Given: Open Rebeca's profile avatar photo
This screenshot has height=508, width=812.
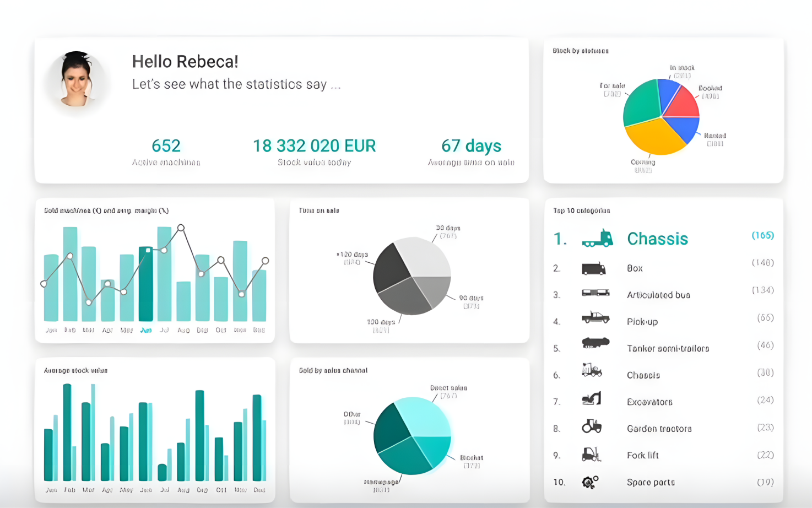Looking at the screenshot, I should point(77,79).
